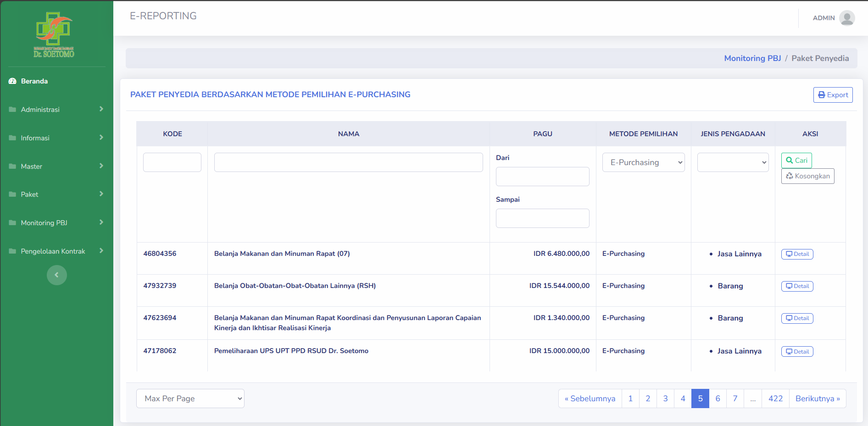Click the Dr. Soetomo hospital logo
The width and height of the screenshot is (868, 426).
click(54, 35)
